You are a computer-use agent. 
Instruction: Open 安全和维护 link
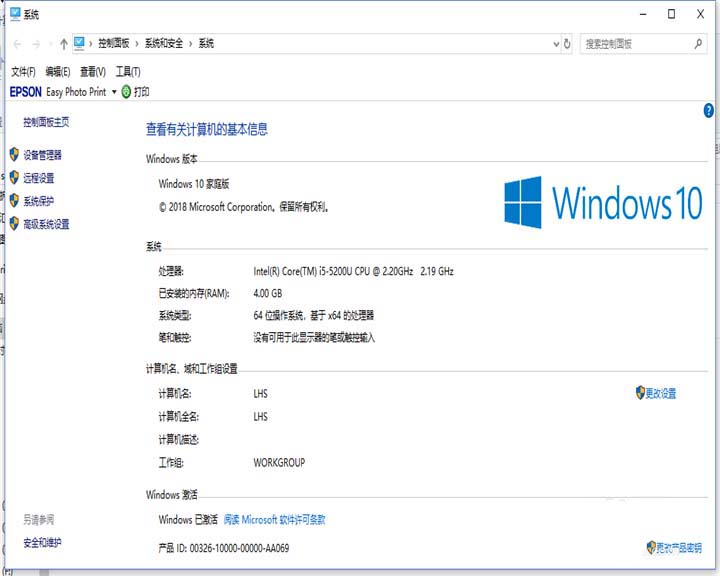click(42, 542)
